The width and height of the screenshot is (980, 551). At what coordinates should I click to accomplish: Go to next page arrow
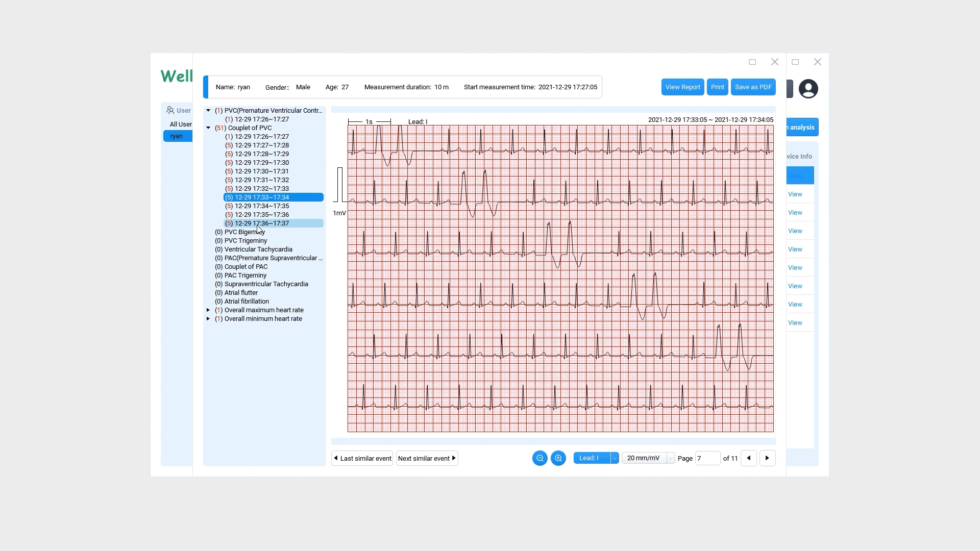point(767,458)
